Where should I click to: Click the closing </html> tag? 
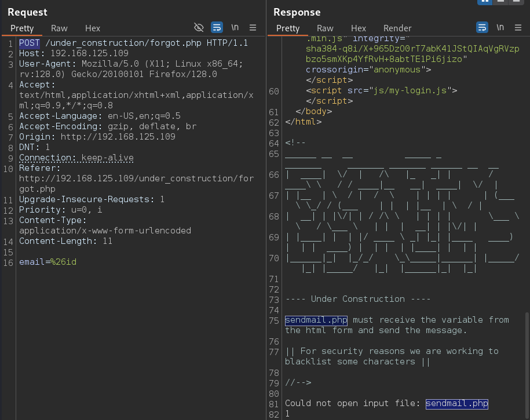pyautogui.click(x=303, y=122)
